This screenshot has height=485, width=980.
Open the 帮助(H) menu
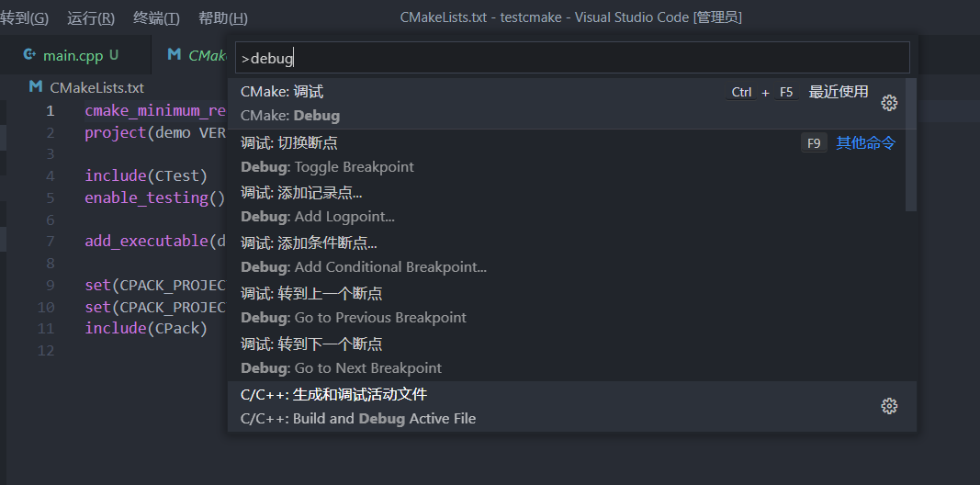(222, 18)
